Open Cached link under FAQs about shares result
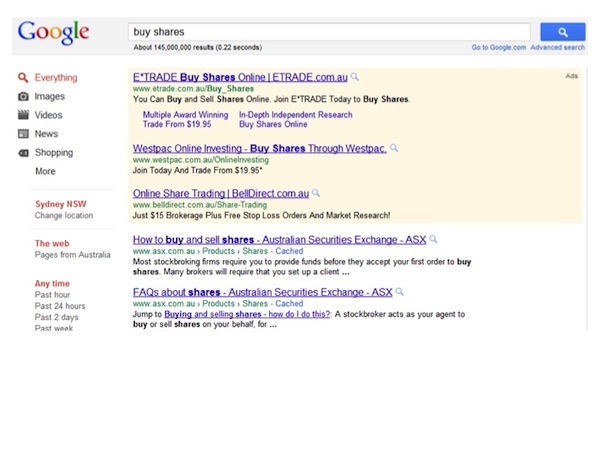The image size is (600, 450). [289, 303]
